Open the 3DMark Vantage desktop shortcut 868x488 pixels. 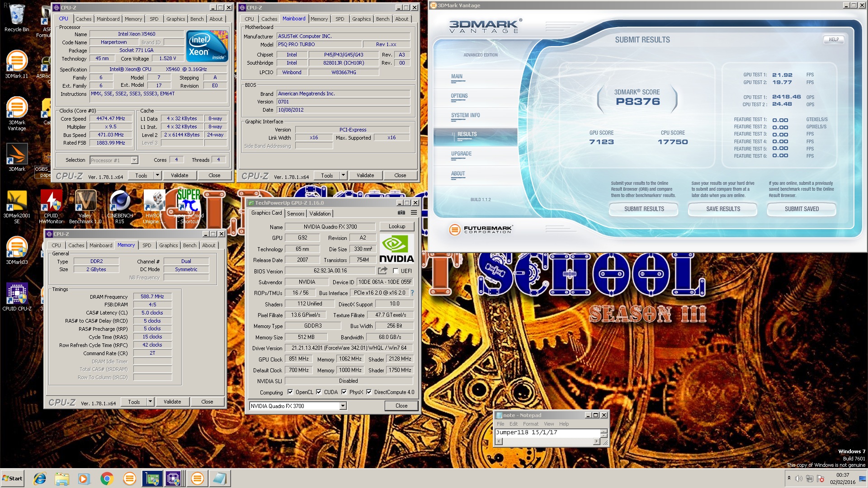pos(17,114)
